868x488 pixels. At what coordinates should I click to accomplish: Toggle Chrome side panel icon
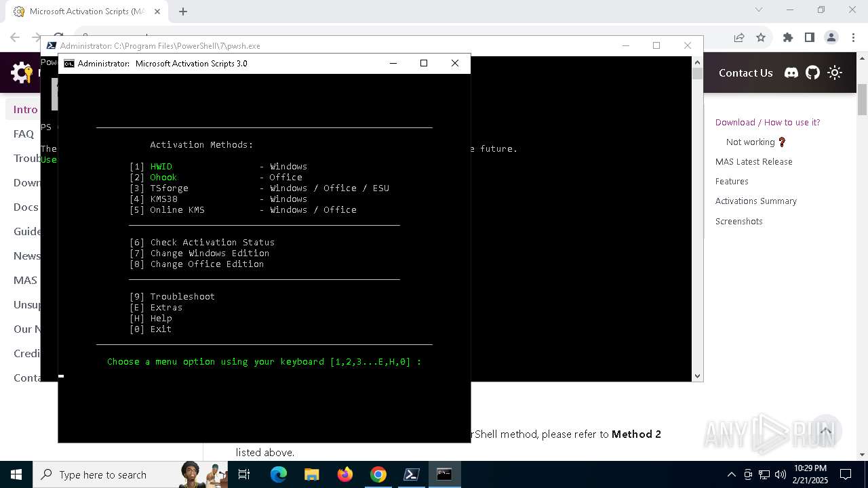pos(810,37)
